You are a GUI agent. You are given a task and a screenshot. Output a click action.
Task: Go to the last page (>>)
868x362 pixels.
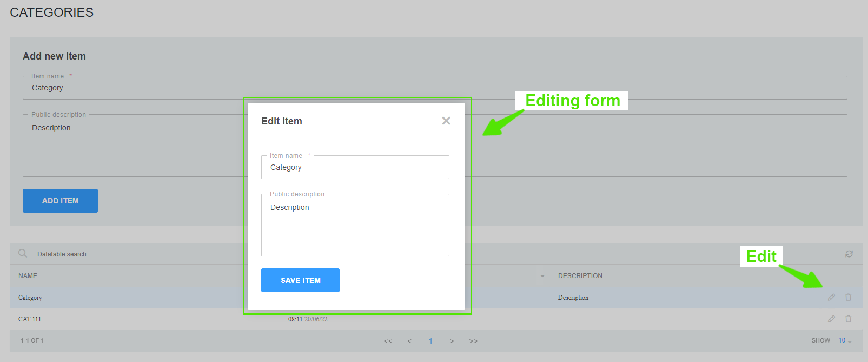pyautogui.click(x=473, y=341)
